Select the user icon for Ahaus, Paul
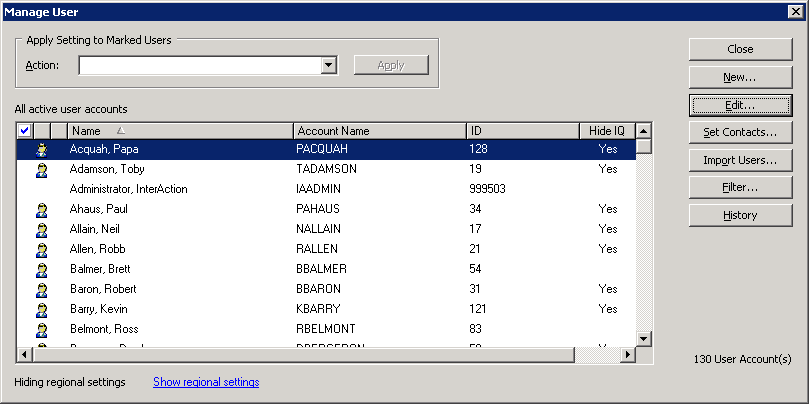 (x=42, y=209)
